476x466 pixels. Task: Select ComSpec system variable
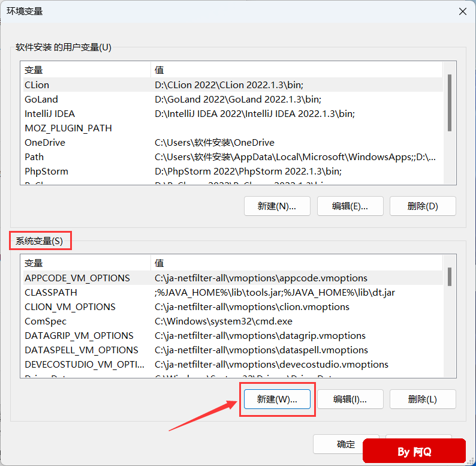tap(233, 321)
